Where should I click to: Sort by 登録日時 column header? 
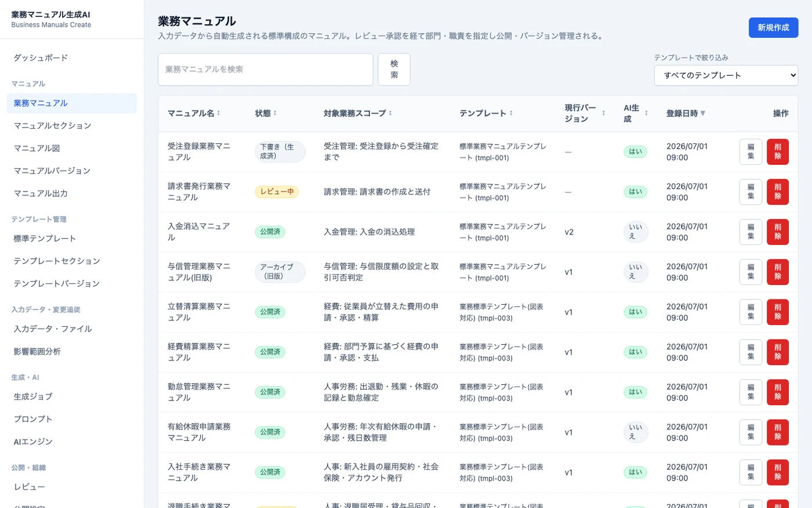pos(686,113)
